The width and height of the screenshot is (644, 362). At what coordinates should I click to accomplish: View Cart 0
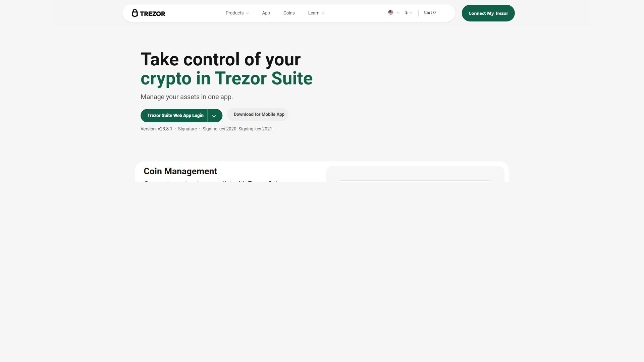point(430,13)
